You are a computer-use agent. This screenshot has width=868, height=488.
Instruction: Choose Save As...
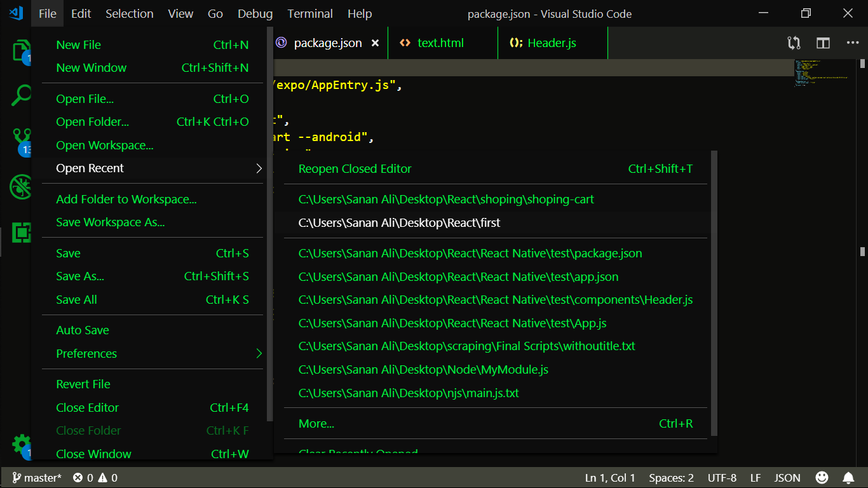click(x=153, y=276)
